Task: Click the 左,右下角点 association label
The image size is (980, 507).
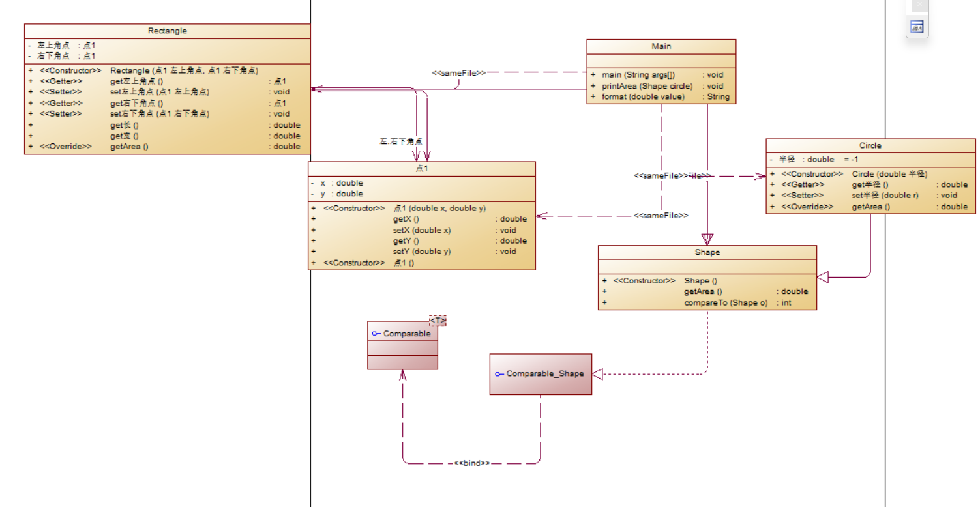Action: pos(401,141)
